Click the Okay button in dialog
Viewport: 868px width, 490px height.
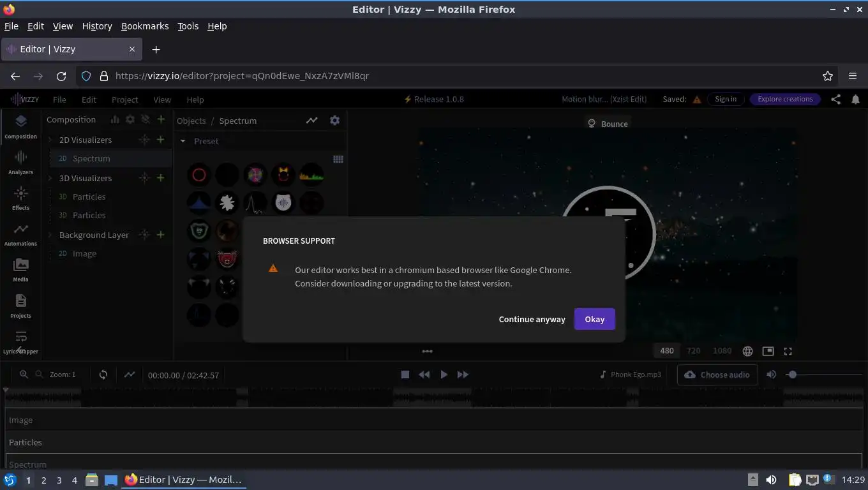click(595, 319)
